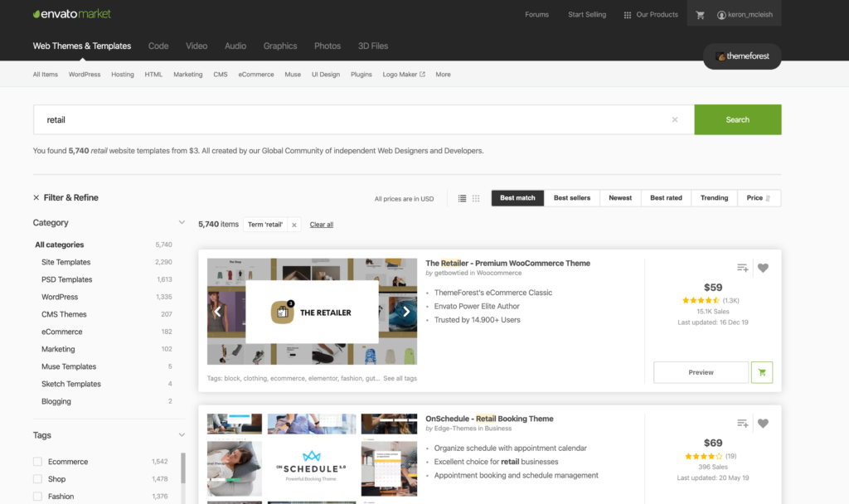Open UI Design in sub navigation
Screen dimensions: 849x504
point(325,75)
